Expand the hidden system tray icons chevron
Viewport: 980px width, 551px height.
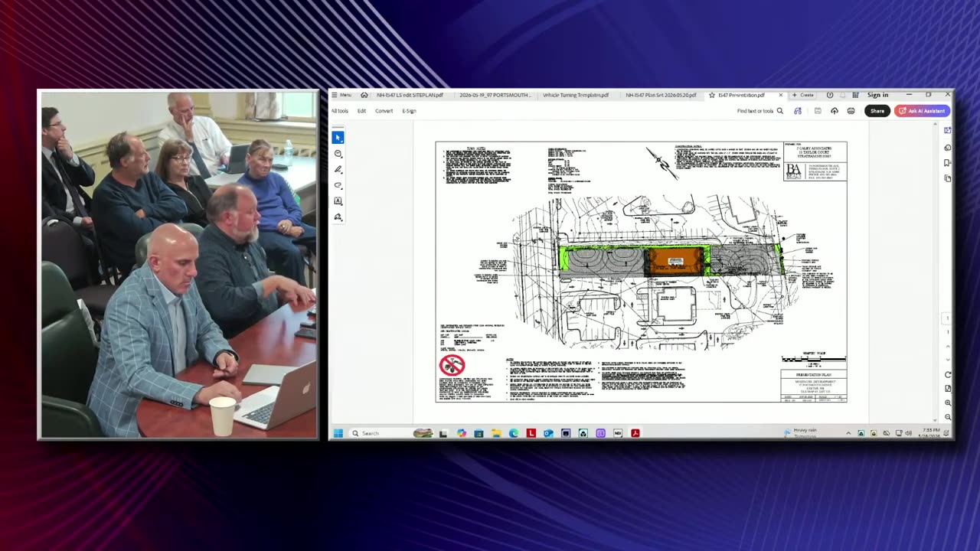click(x=848, y=433)
